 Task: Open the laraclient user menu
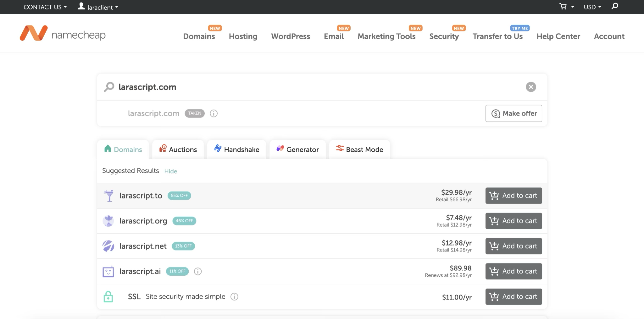[98, 7]
